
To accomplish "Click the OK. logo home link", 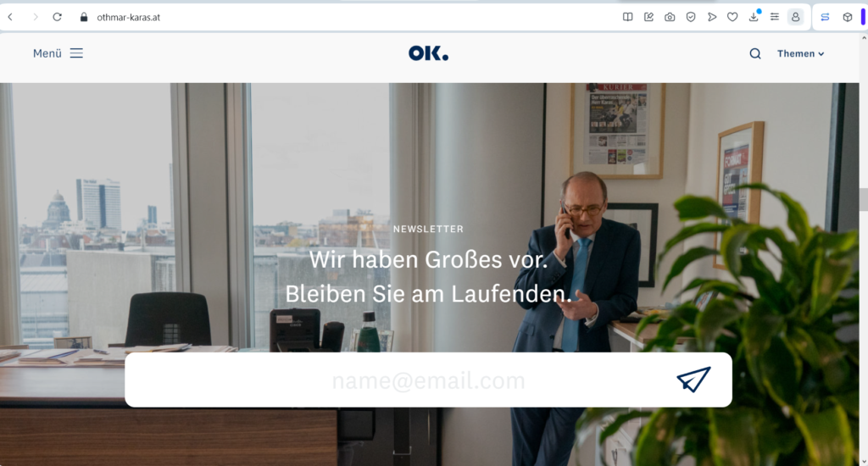I will pos(428,53).
